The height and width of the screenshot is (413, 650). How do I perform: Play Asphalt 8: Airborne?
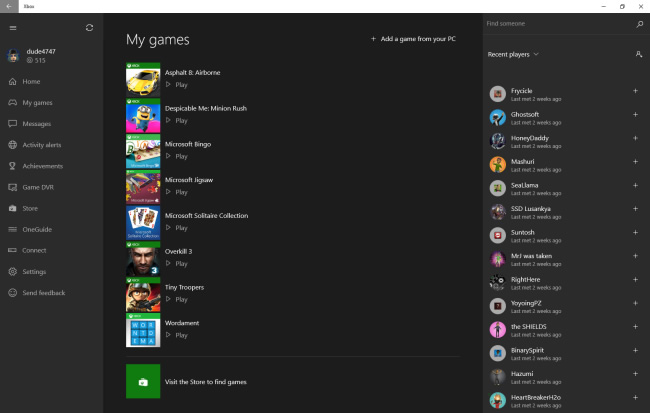(177, 85)
